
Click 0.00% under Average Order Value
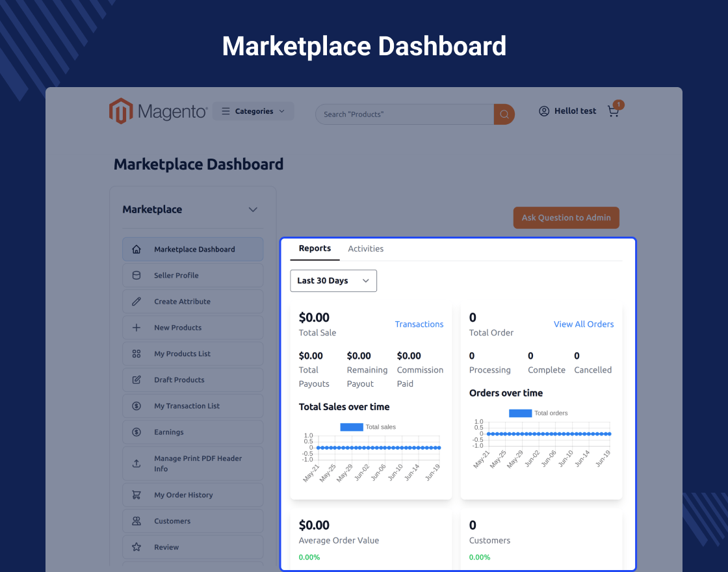point(309,557)
